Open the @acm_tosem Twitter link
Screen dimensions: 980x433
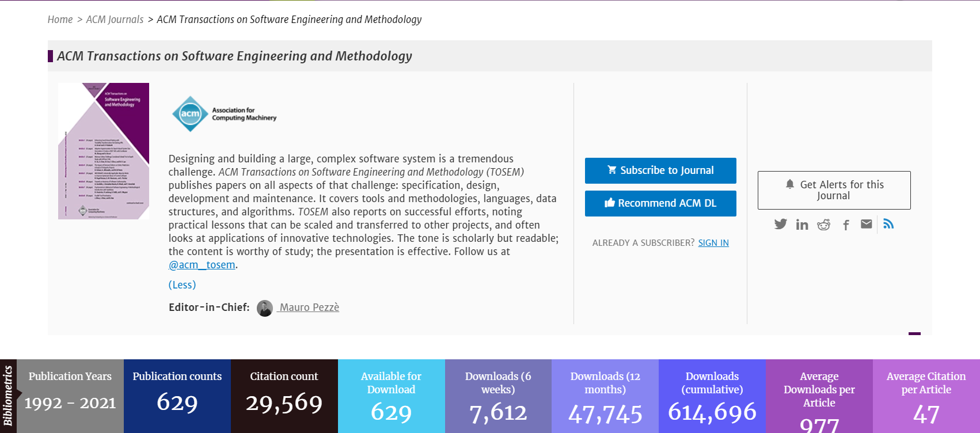[202, 265]
